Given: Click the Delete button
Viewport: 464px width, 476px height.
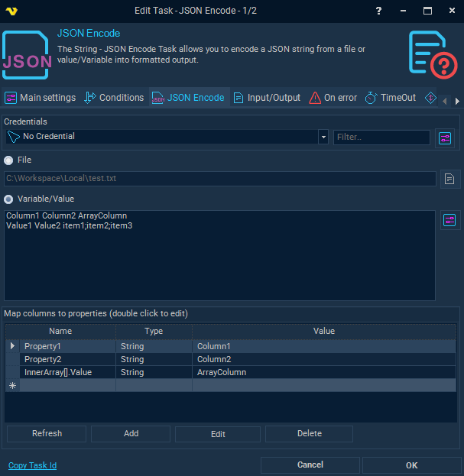Looking at the screenshot, I should click(309, 433).
